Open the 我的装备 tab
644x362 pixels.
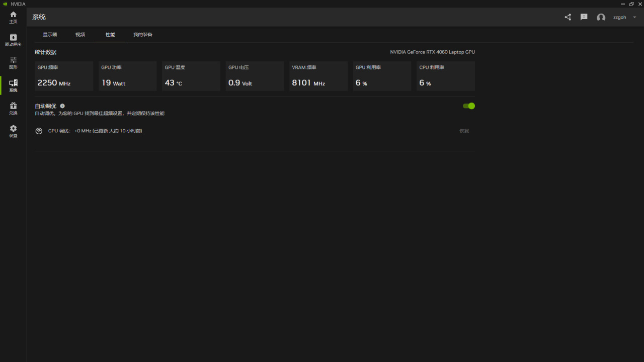pos(143,35)
